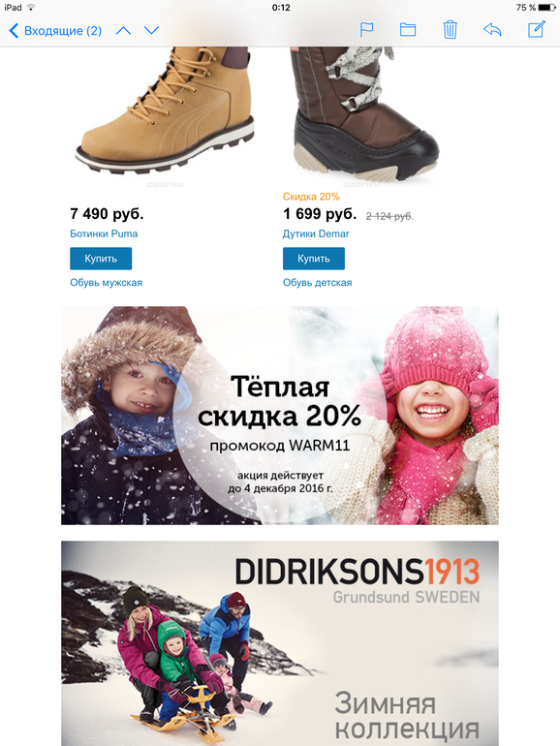Viewport: 560px width, 746px height.
Task: Go back to Входящие (2)
Action: [55, 31]
